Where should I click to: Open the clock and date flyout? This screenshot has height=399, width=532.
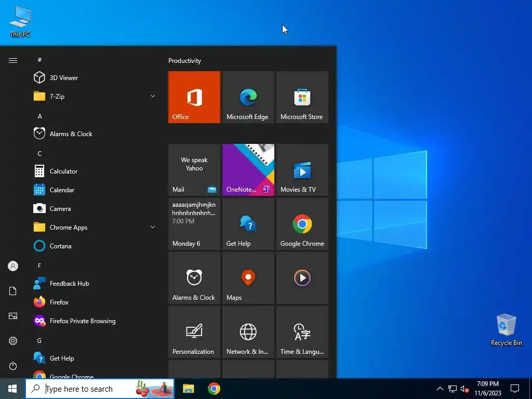(487, 389)
